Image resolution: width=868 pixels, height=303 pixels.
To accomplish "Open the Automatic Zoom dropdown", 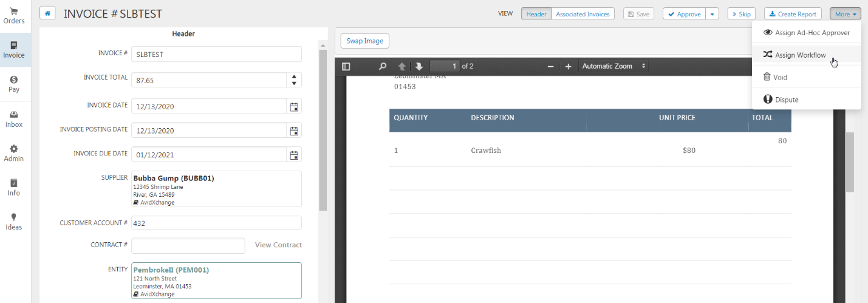I will (613, 66).
